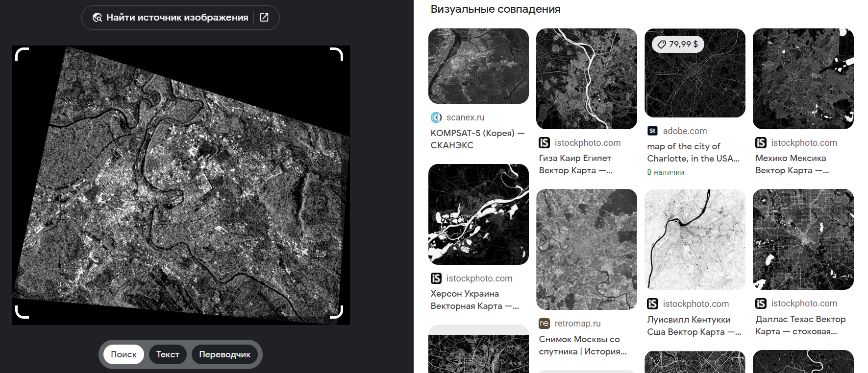Click the Google Lens search icon
868x373 pixels.
[97, 18]
